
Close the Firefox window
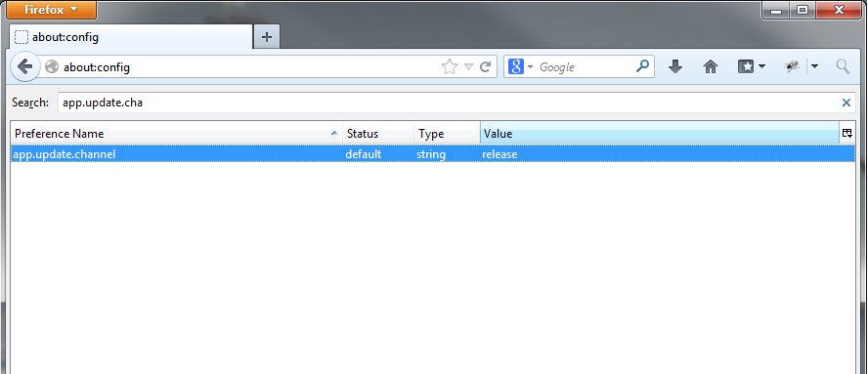pyautogui.click(x=839, y=10)
